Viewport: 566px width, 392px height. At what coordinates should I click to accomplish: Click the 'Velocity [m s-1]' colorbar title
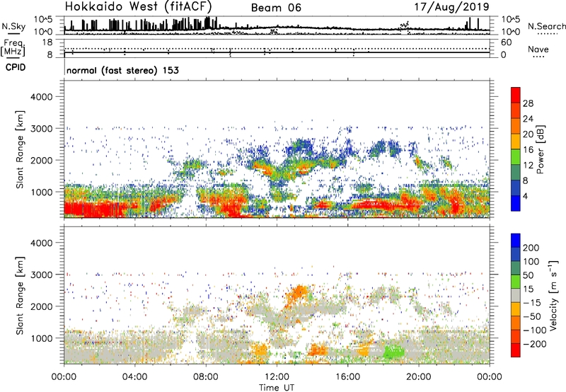[553, 295]
